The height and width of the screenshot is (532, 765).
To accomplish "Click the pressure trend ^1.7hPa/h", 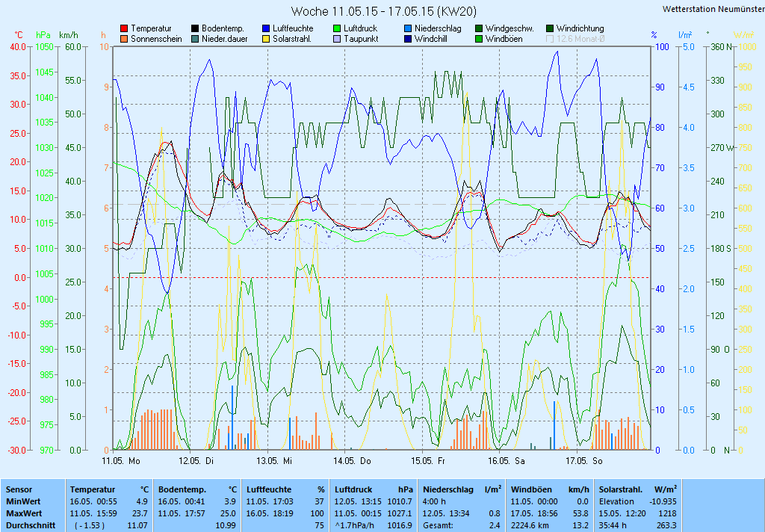I will (x=353, y=526).
